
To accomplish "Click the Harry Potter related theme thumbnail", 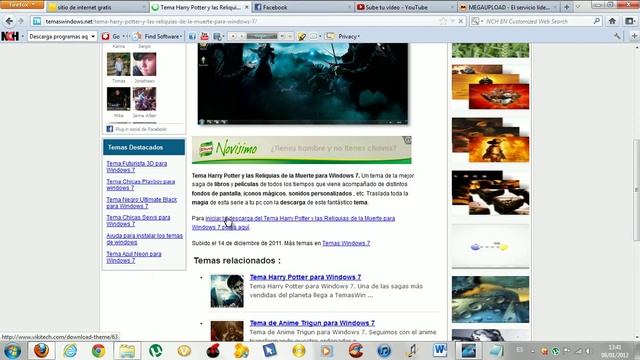I will [227, 291].
